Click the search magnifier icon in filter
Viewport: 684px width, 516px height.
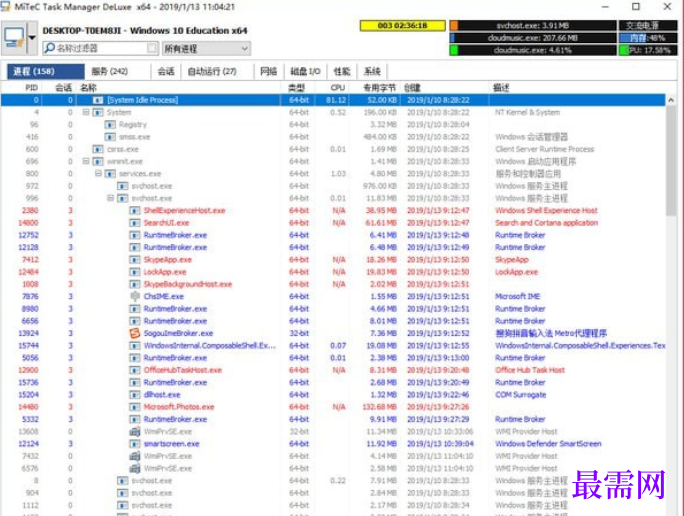[50, 48]
